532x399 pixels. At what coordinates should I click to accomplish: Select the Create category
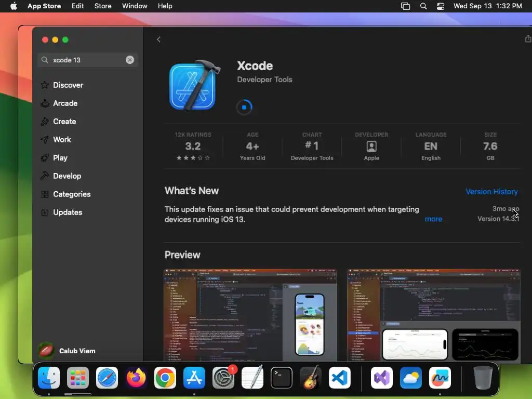[64, 122]
